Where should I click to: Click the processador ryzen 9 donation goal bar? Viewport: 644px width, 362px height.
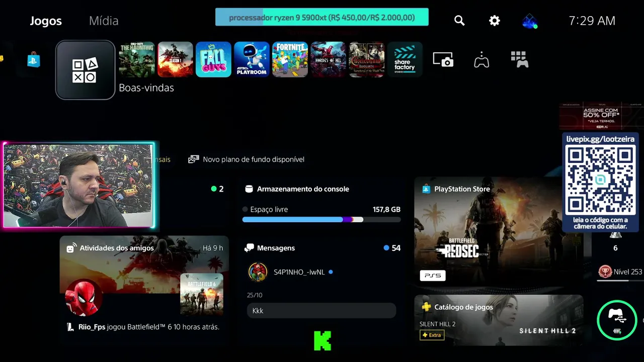322,17
